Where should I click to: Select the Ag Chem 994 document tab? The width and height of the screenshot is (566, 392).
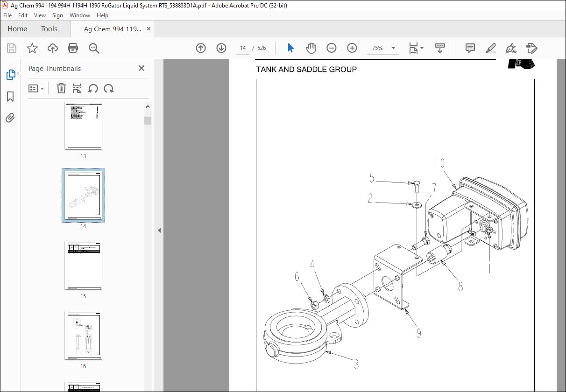[x=112, y=29]
